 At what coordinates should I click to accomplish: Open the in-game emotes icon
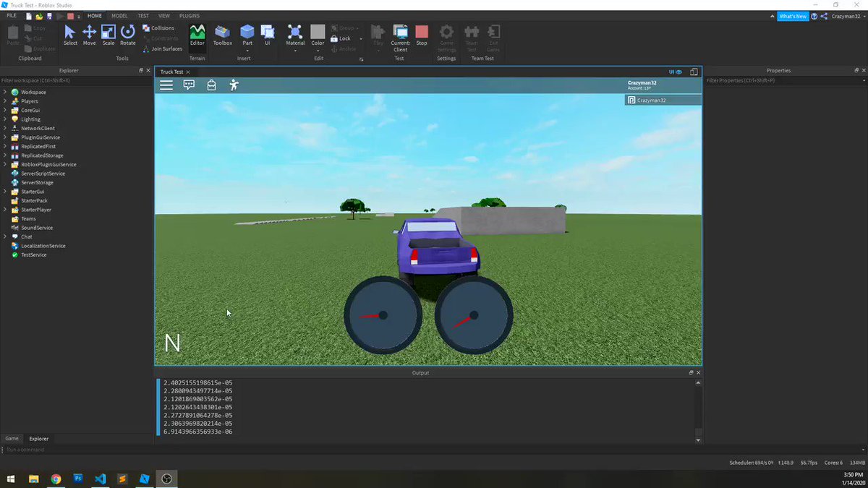point(233,85)
